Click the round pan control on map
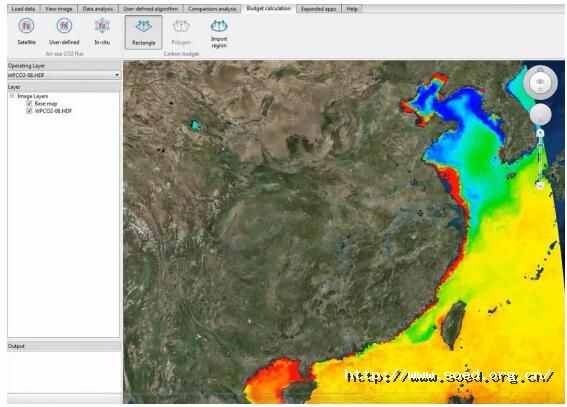Screen dimensions: 567x407 541,115
